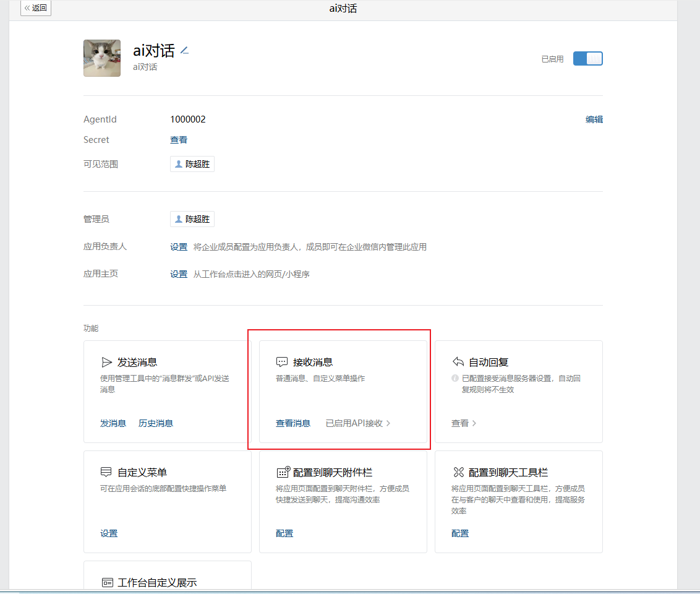Click the AgentId value 1000002
This screenshot has width=700, height=594.
tap(188, 119)
